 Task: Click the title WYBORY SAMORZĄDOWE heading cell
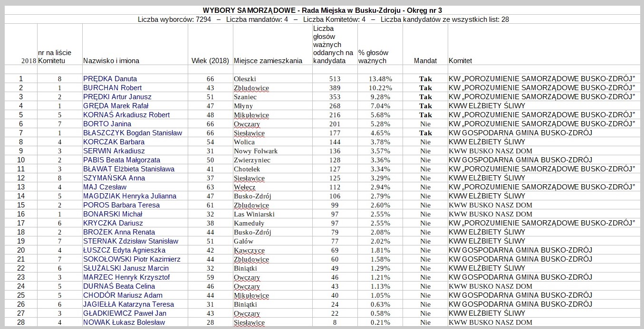[x=325, y=10]
